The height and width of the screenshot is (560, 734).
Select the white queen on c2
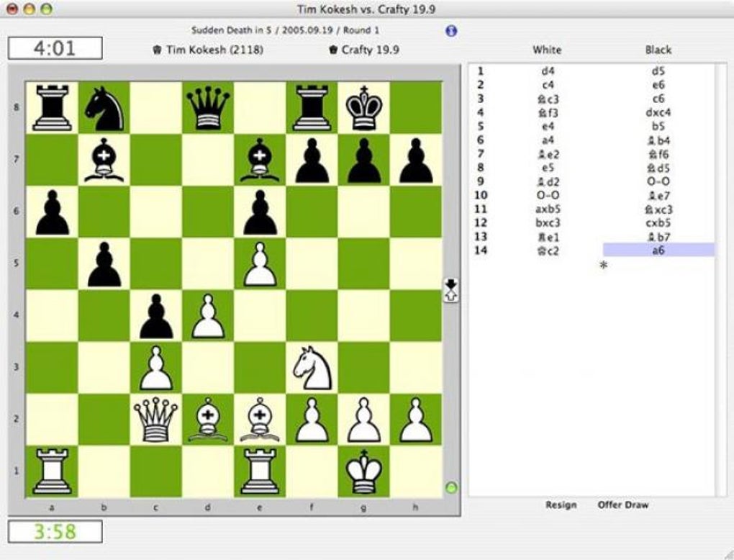155,417
